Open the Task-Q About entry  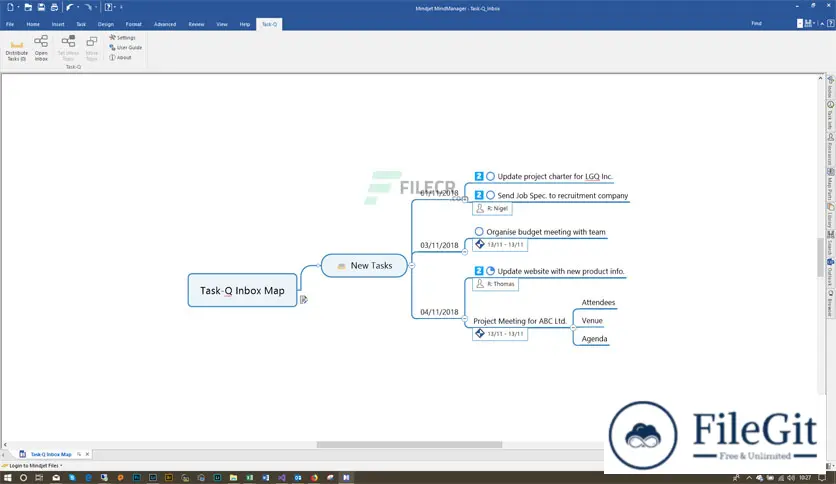click(x=120, y=58)
